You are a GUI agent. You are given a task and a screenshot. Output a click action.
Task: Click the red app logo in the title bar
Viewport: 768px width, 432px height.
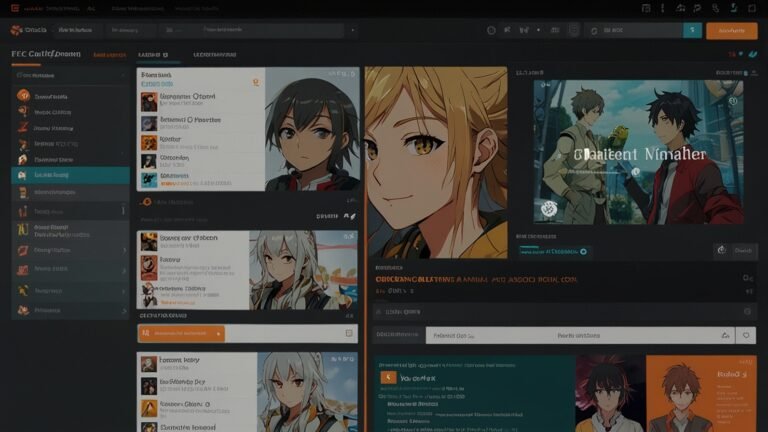[x=15, y=8]
